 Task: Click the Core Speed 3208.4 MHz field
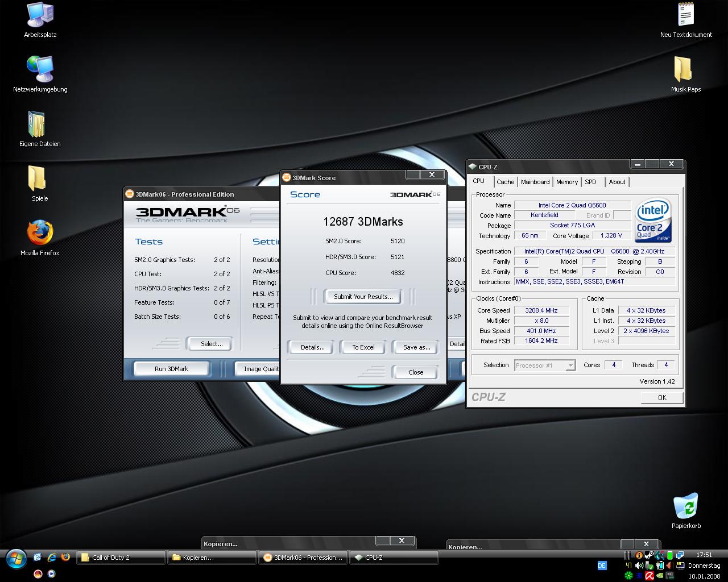point(541,310)
